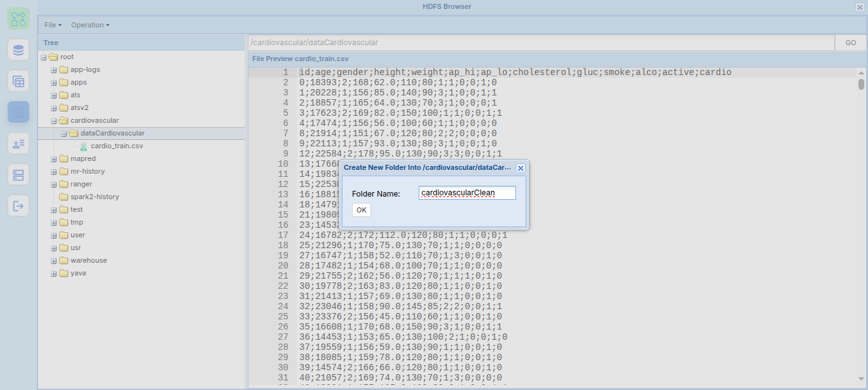Image resolution: width=868 pixels, height=390 pixels.
Task: Select the mapred tree folder
Action: (83, 158)
